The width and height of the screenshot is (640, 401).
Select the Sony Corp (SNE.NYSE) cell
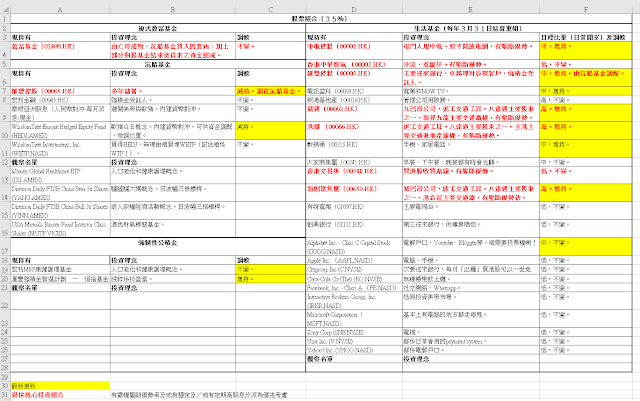354,332
